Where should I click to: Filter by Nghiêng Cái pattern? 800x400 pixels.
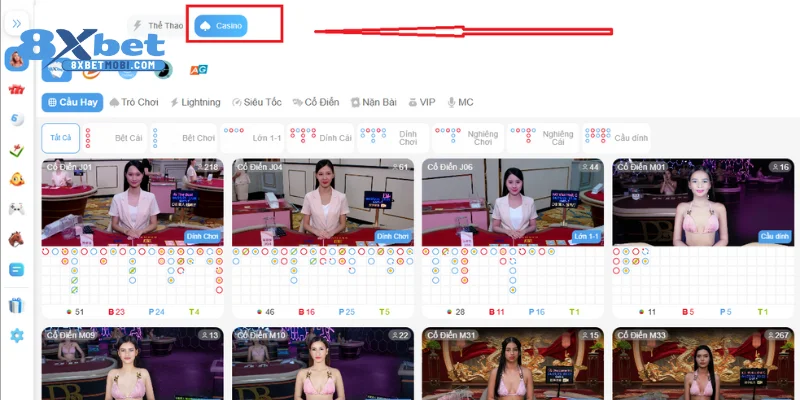coord(543,138)
